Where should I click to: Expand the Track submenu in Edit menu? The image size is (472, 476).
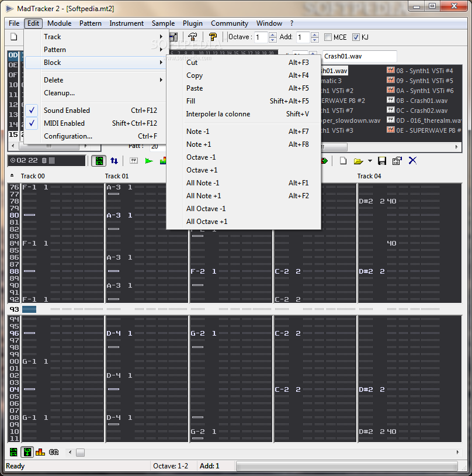point(96,37)
